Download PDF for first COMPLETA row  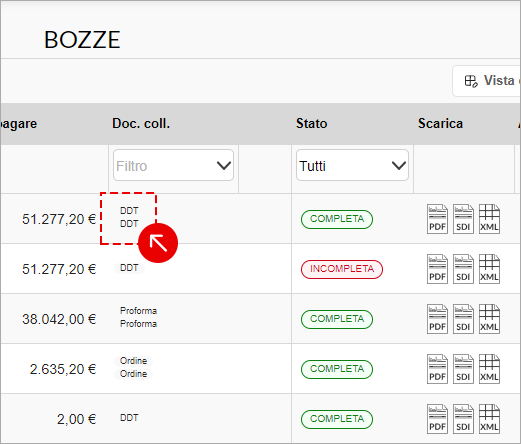(x=437, y=219)
